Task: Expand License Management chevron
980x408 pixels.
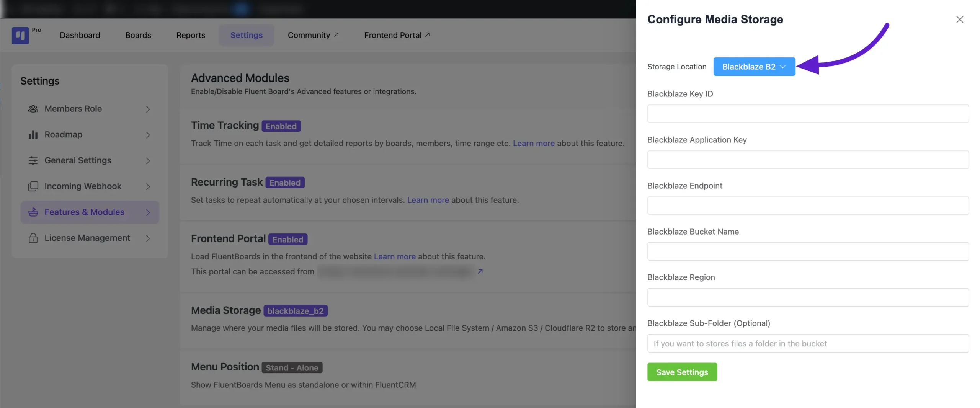Action: 148,238
